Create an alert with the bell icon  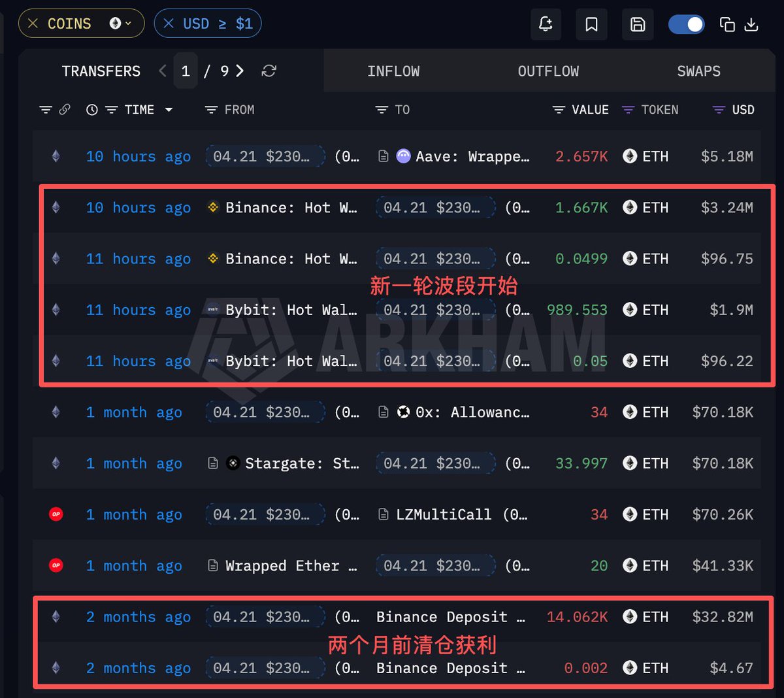pos(546,24)
